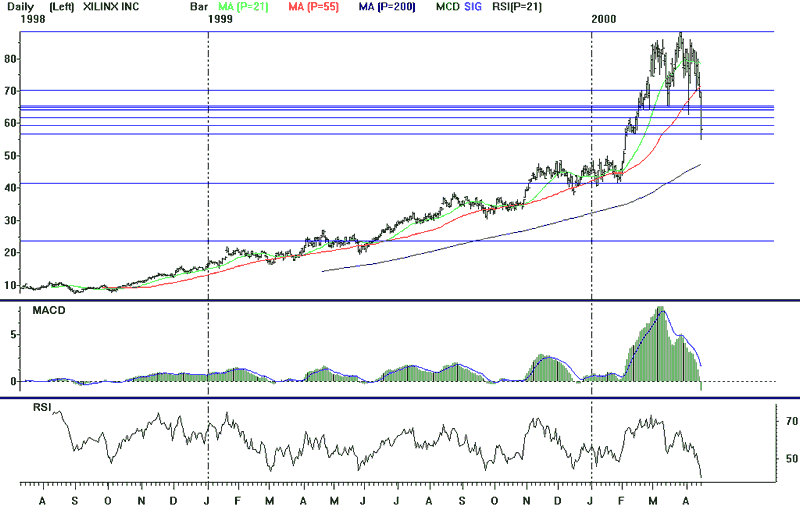
Task: Click the last price bar in April 2000
Action: pyautogui.click(x=702, y=116)
